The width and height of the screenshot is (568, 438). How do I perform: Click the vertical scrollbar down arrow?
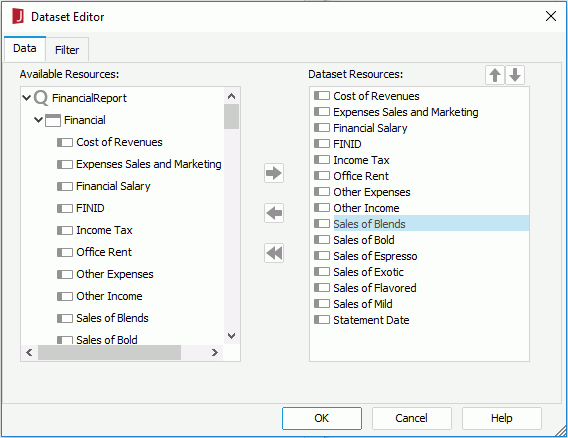click(x=231, y=336)
